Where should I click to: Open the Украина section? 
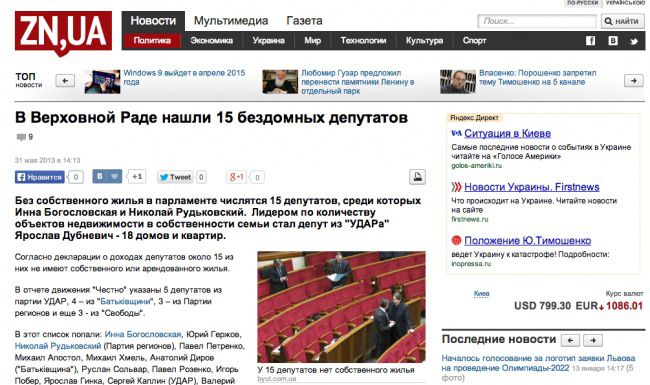click(269, 41)
